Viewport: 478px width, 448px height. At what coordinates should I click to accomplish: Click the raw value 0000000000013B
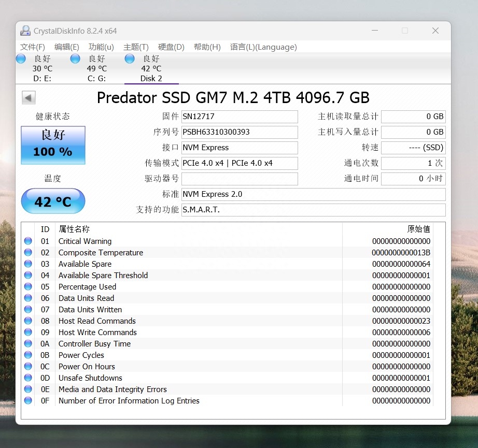tap(401, 252)
